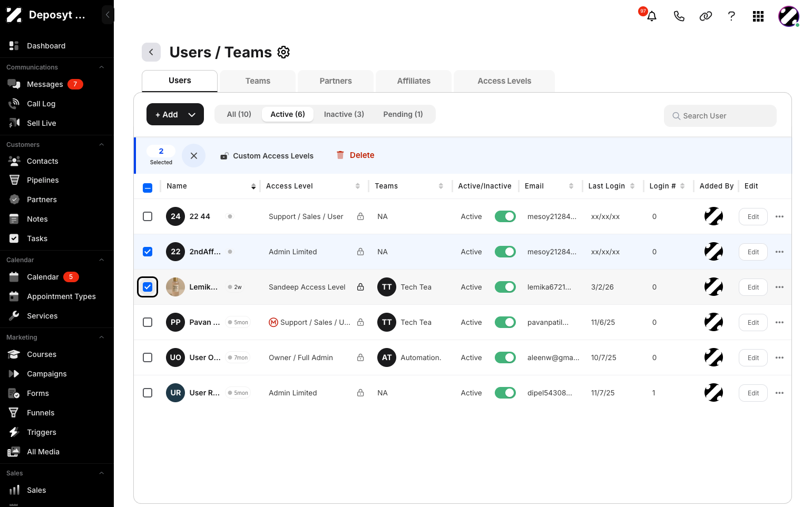
Task: Open the Users / Teams settings gear
Action: [283, 52]
